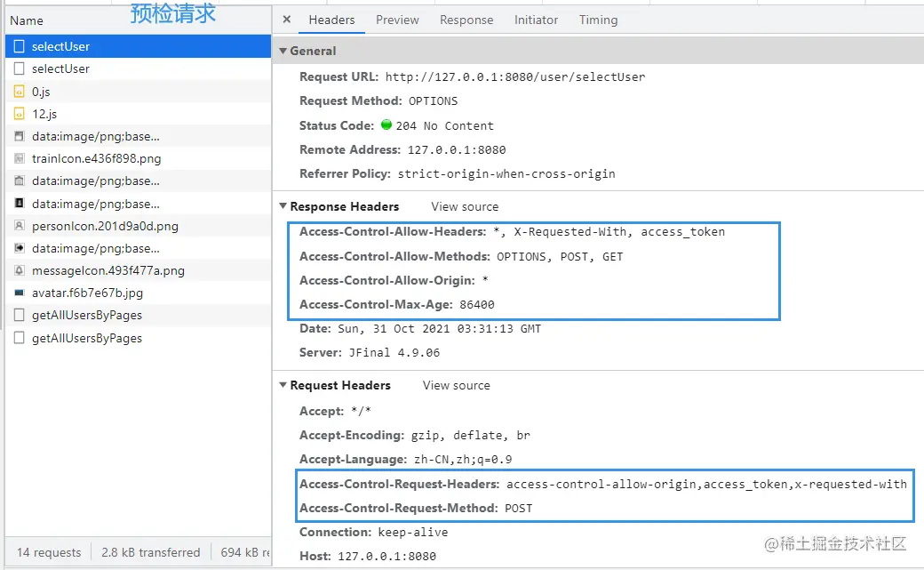View source of Response Headers
The image size is (924, 570).
[x=465, y=207]
